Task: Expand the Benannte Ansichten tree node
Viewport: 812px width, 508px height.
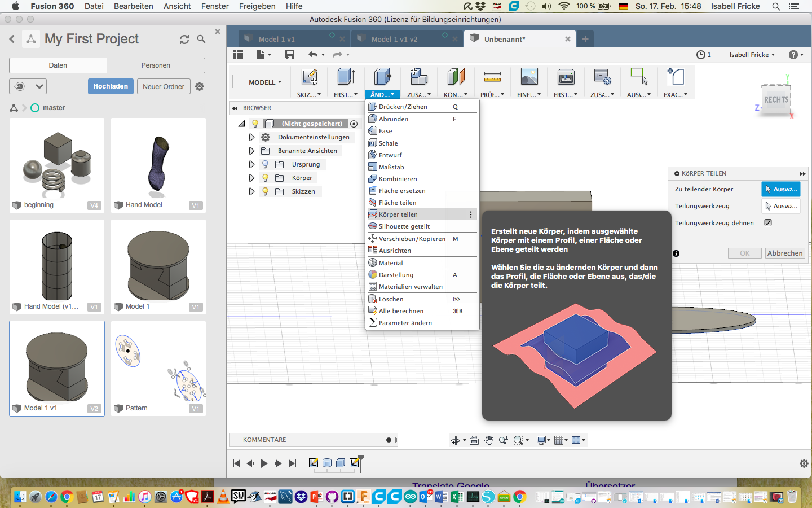Action: click(251, 151)
